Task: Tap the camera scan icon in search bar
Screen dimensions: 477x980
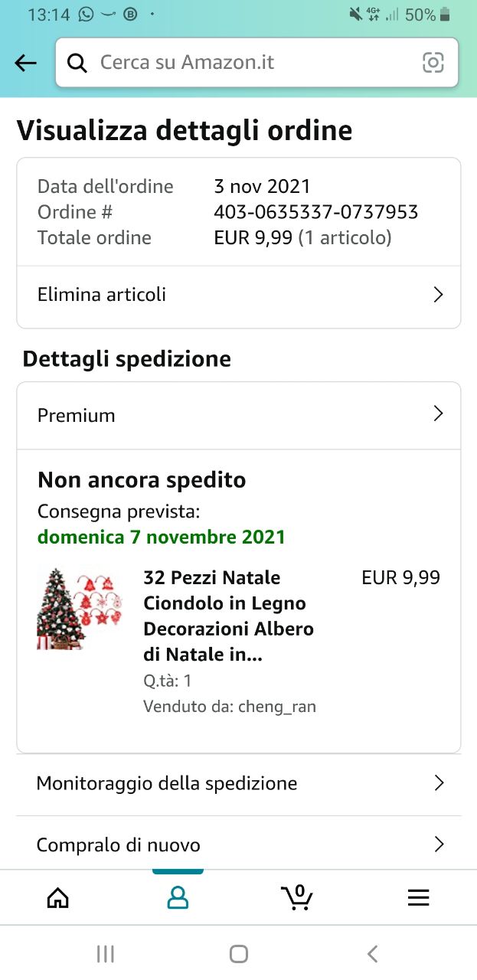Action: 433,63
